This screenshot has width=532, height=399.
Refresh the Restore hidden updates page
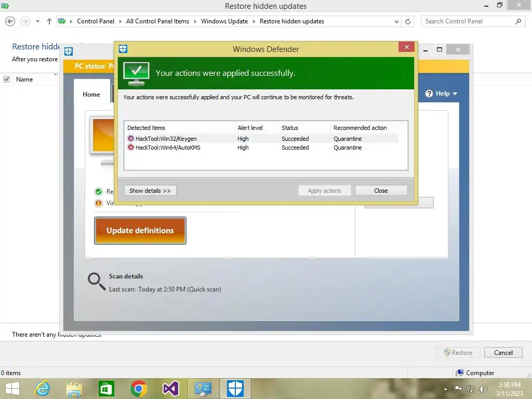[408, 22]
